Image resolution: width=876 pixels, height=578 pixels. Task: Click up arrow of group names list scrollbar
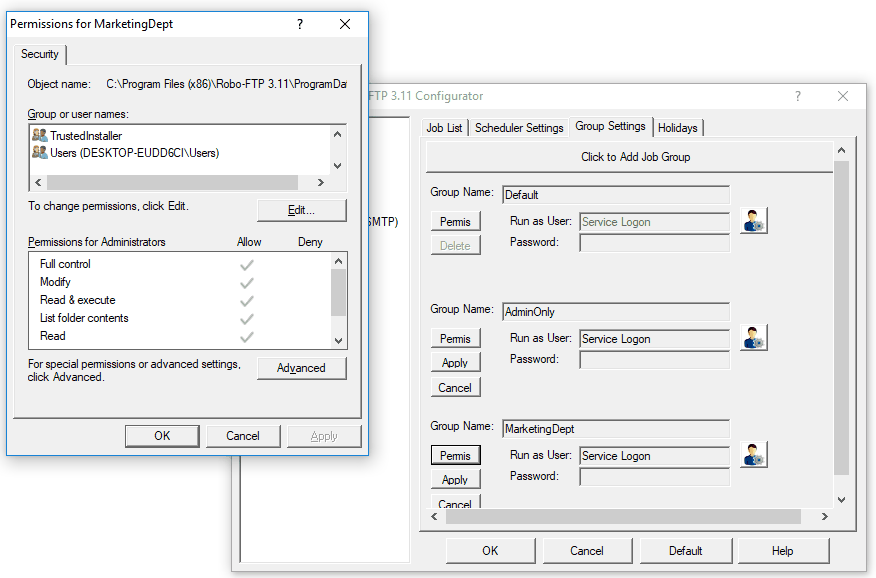337,135
